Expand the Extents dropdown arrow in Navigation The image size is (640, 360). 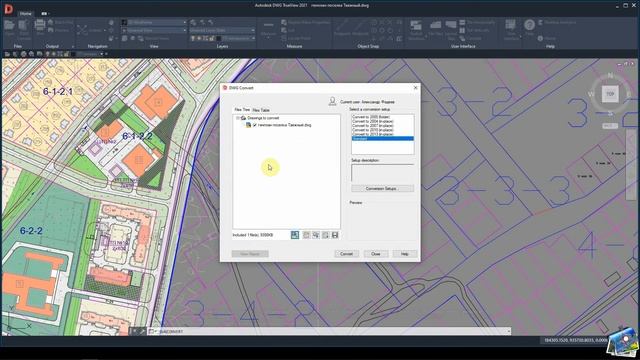[x=104, y=30]
